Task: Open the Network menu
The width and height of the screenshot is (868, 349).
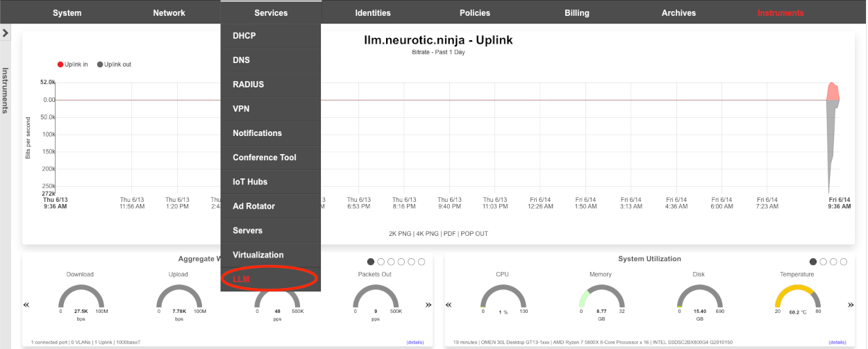Action: pyautogui.click(x=169, y=12)
